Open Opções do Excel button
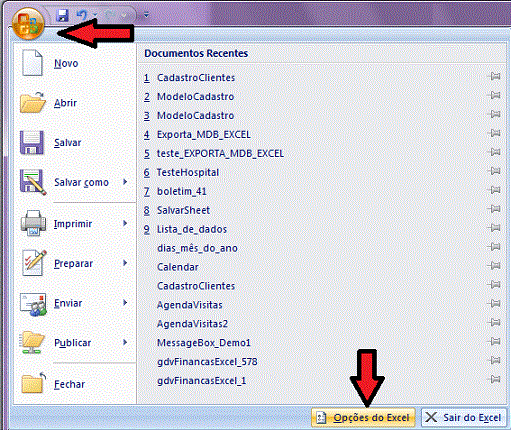The image size is (511, 431). coord(363,417)
